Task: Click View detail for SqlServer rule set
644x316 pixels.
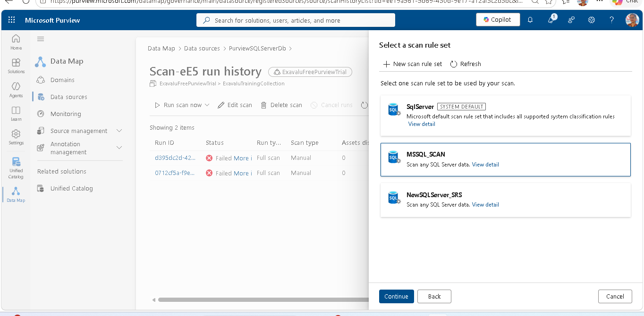Action: point(422,124)
